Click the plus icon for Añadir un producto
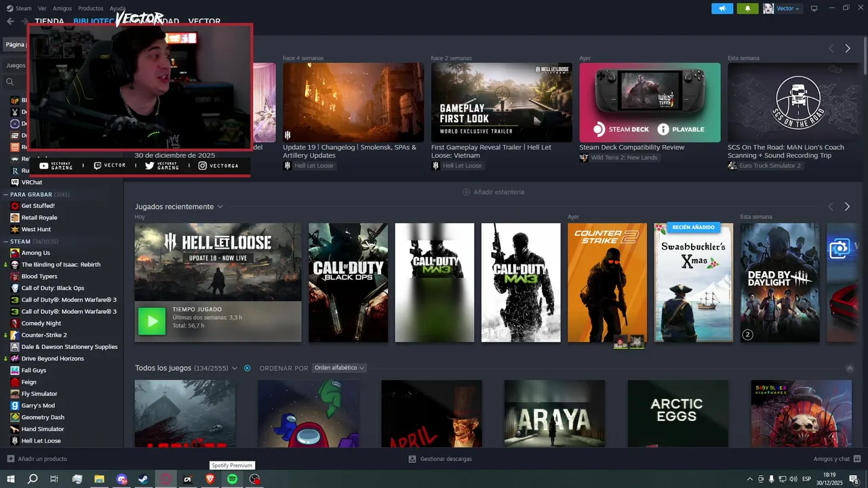This screenshot has width=868, height=488. (x=10, y=459)
